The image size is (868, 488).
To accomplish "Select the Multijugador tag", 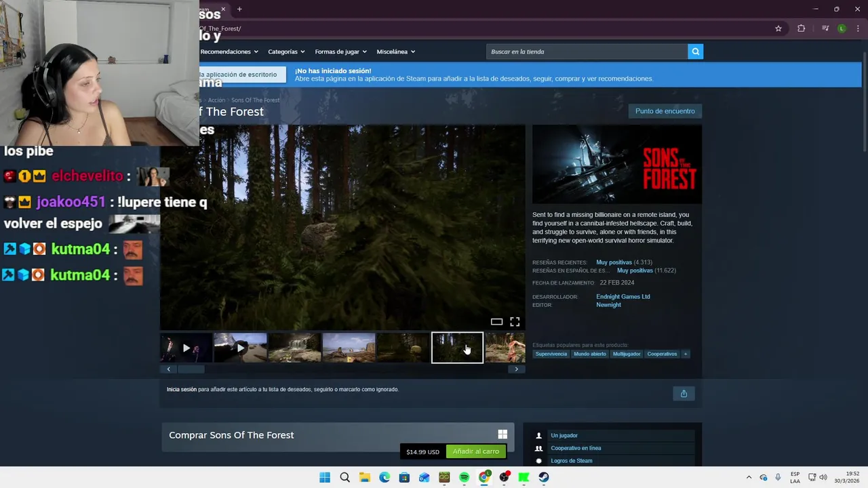I will pos(627,354).
